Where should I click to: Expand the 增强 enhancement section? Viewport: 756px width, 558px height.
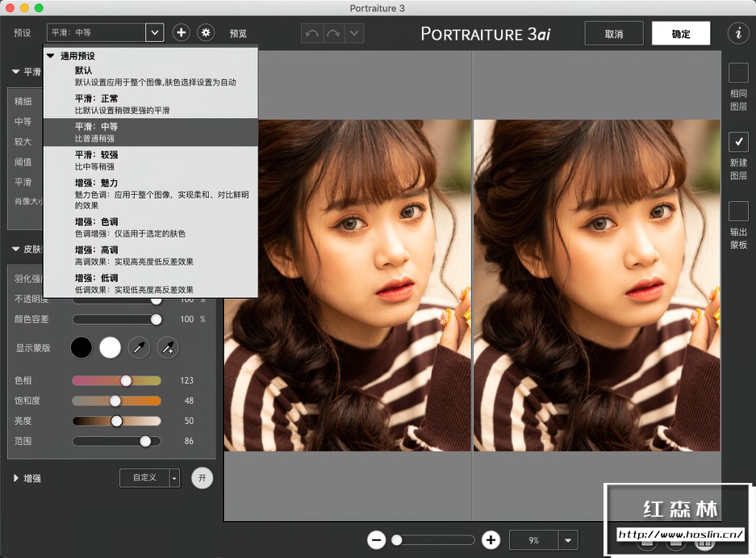pyautogui.click(x=16, y=478)
